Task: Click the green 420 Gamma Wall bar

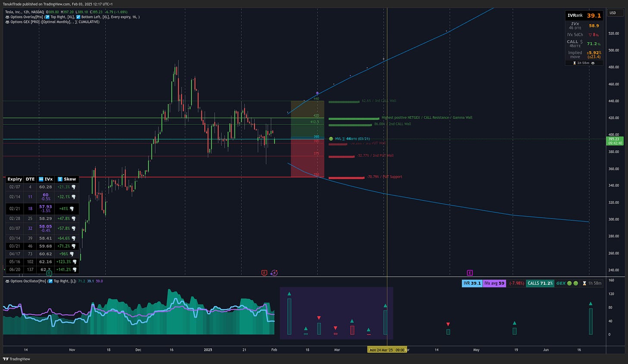Action: tap(354, 118)
